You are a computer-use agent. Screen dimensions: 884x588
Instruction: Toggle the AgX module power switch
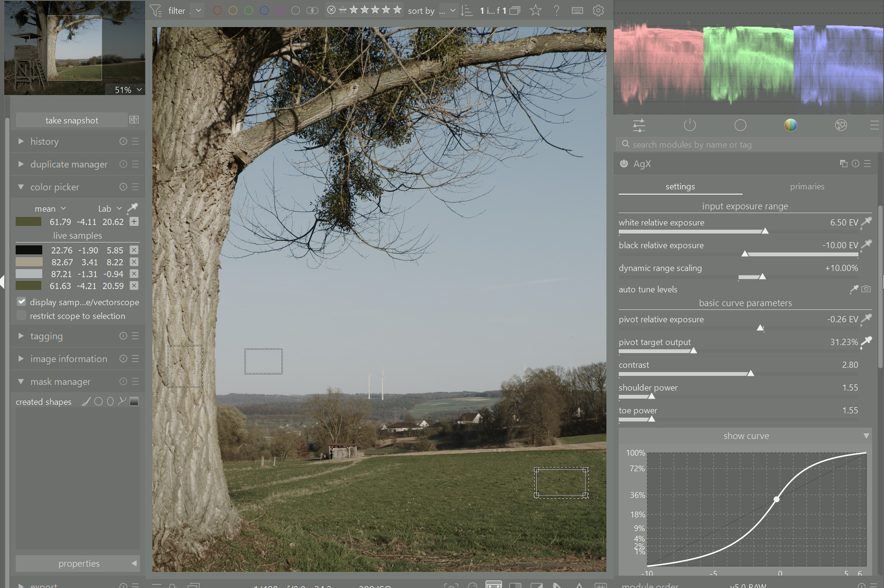[x=624, y=164]
